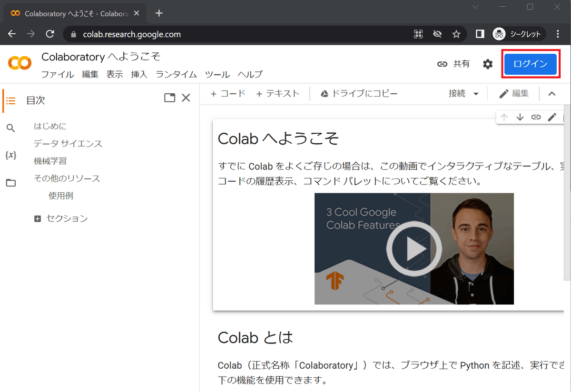Open settings gear icon in header
Image resolution: width=571 pixels, height=392 pixels.
[x=488, y=64]
